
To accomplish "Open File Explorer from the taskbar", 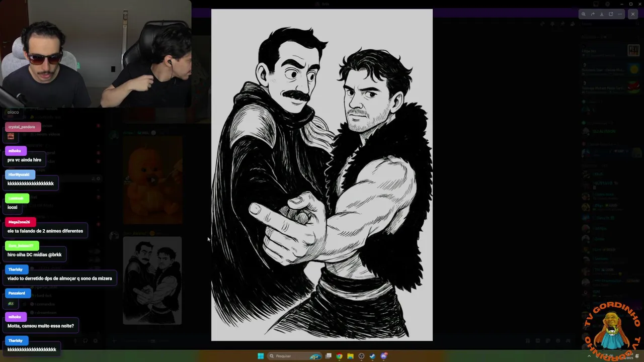I will click(351, 356).
